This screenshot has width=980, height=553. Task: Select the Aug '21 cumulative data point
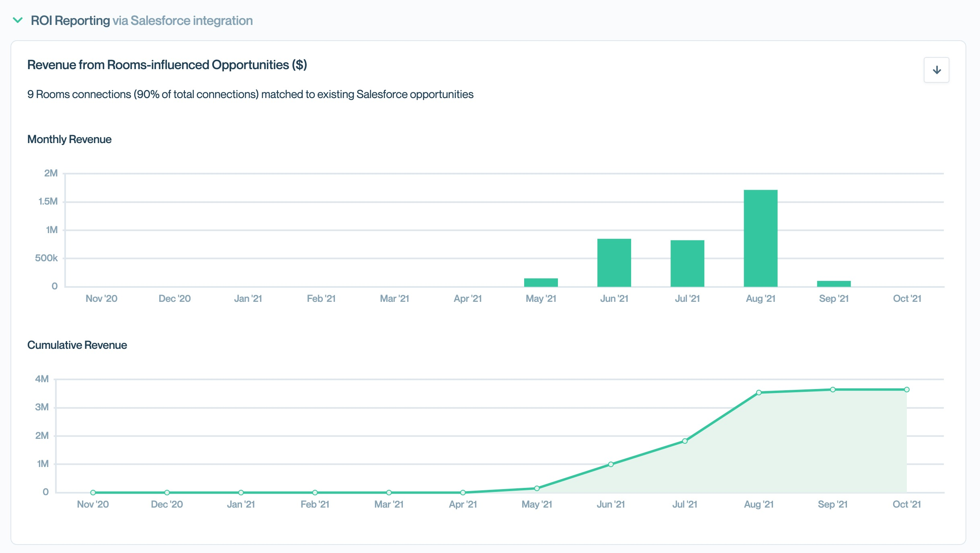759,393
